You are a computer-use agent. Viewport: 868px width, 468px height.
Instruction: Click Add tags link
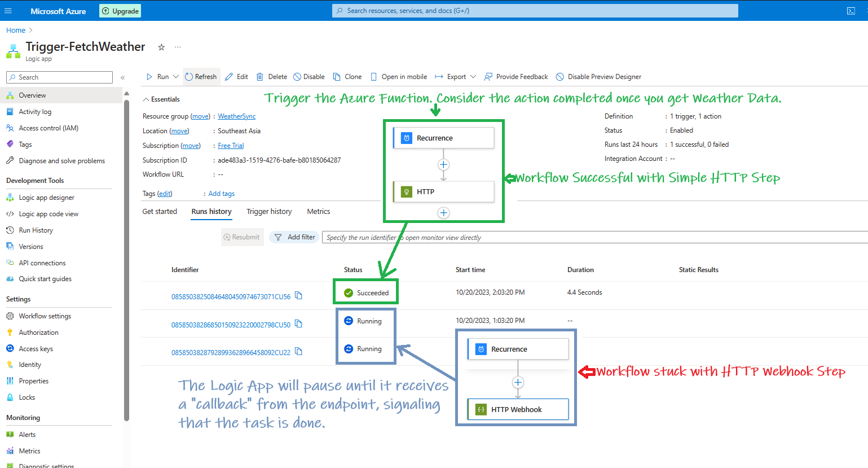(222, 194)
